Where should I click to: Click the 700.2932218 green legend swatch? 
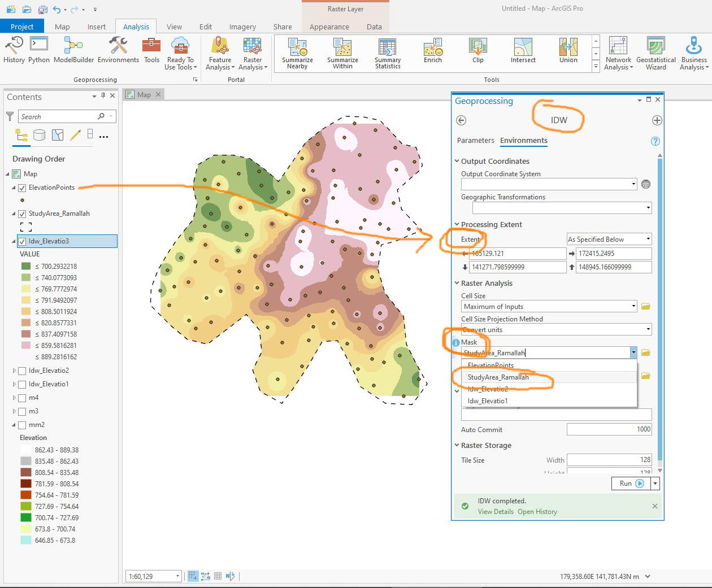26,267
